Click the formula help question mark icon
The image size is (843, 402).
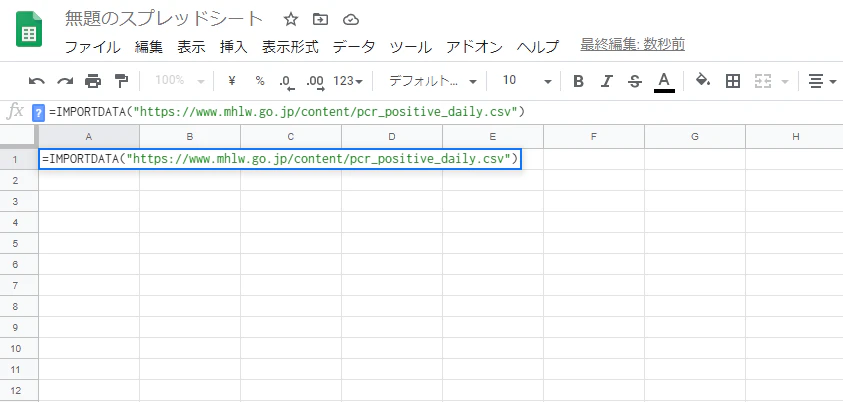39,113
